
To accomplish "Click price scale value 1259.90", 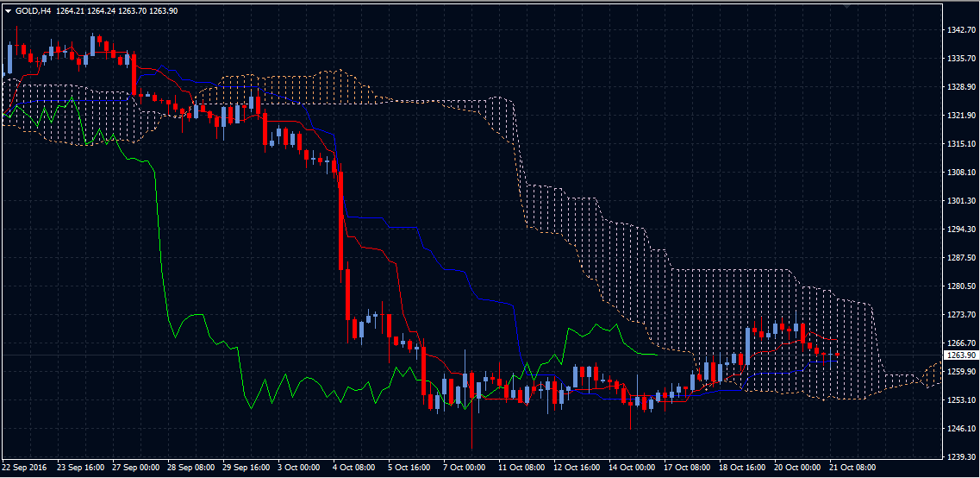I will (961, 372).
